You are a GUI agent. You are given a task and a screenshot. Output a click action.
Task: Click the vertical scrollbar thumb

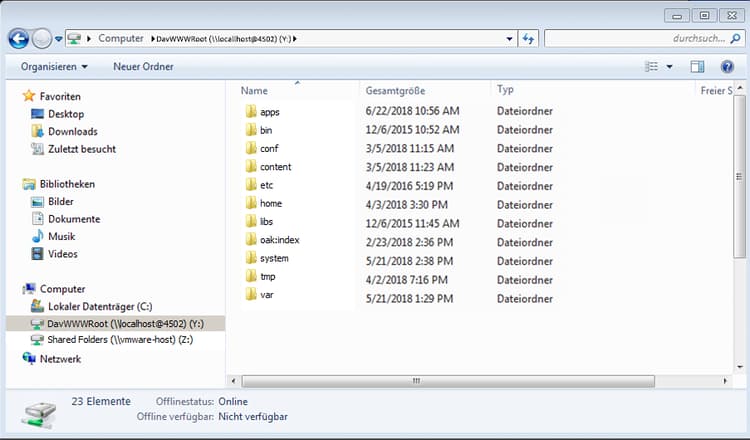tap(740, 176)
